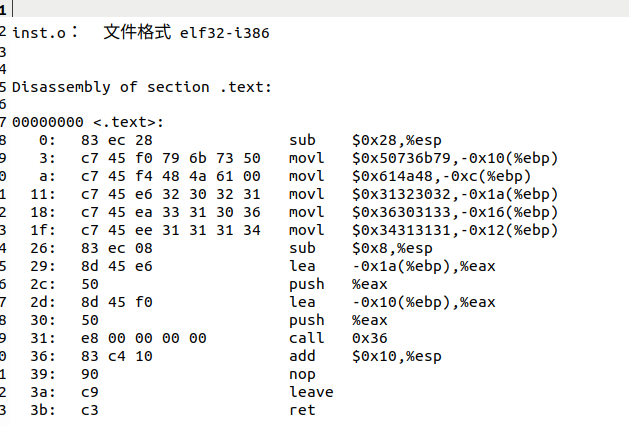Click the 'call 0x36' instruction
Image resolution: width=629 pixels, height=426 pixels.
(338, 338)
